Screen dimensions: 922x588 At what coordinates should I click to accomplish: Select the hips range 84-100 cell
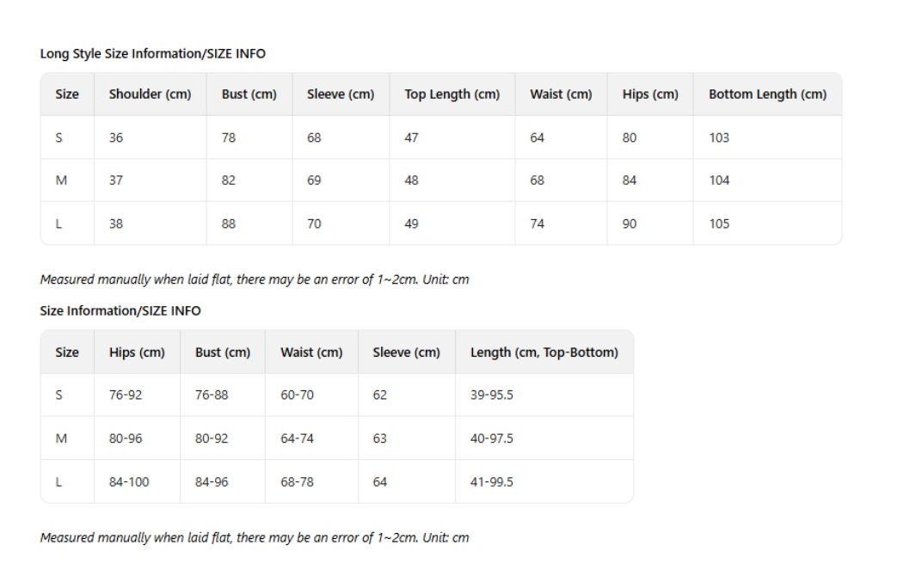click(129, 482)
